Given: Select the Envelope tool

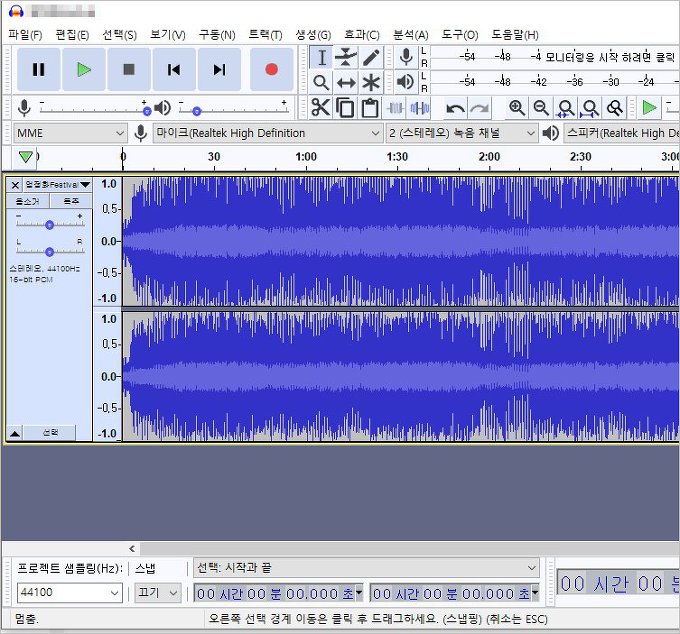Looking at the screenshot, I should (346, 57).
